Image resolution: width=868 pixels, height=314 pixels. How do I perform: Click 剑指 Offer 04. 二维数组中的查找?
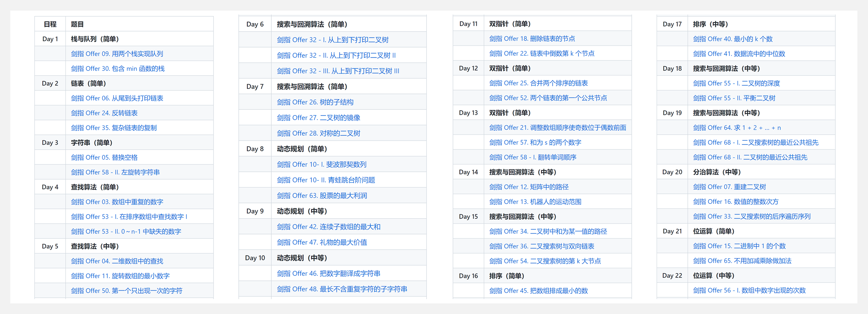tap(117, 261)
